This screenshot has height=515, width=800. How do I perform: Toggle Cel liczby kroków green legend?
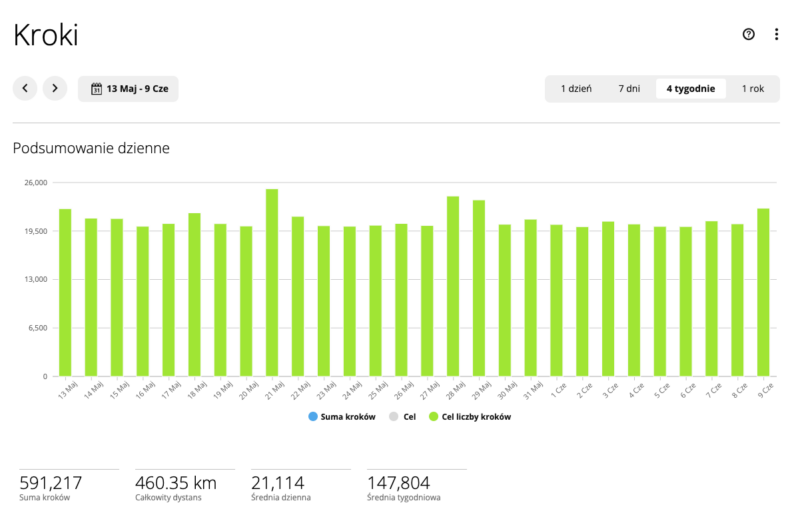point(470,416)
